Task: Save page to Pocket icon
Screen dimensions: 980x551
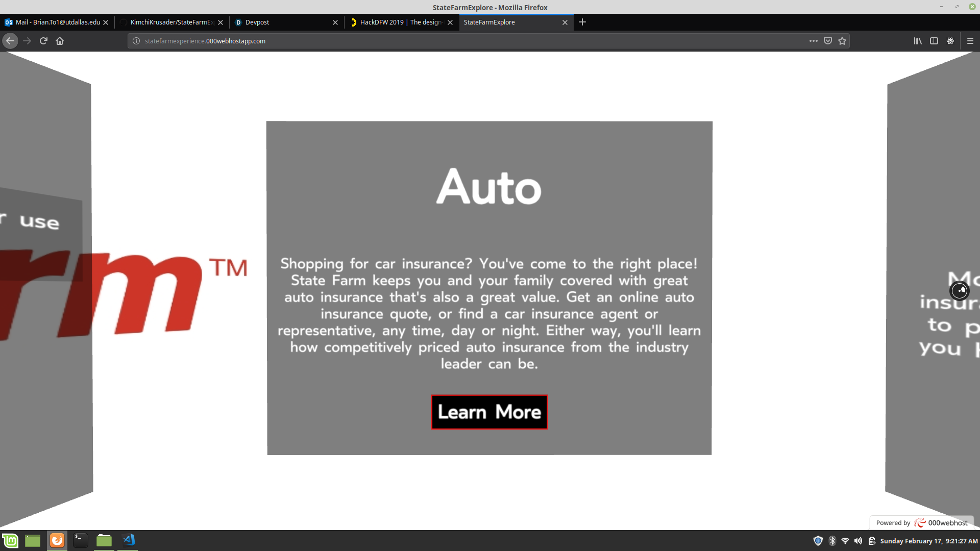Action: pos(828,41)
